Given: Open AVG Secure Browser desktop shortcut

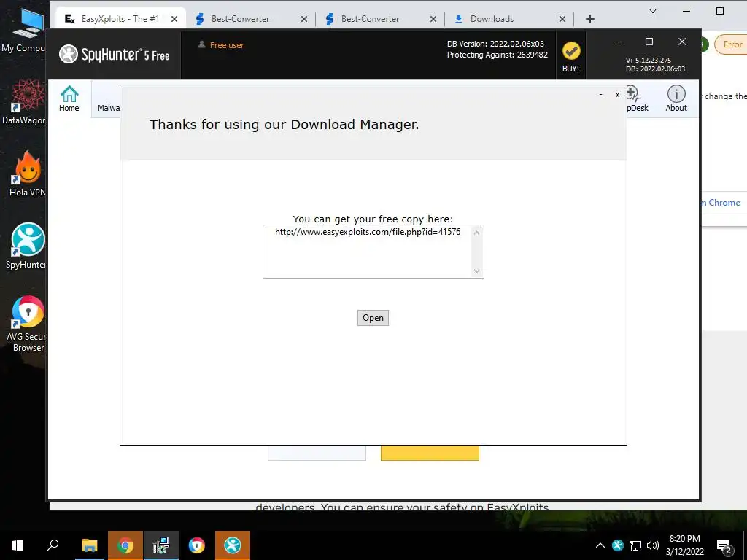Looking at the screenshot, I should (x=26, y=324).
